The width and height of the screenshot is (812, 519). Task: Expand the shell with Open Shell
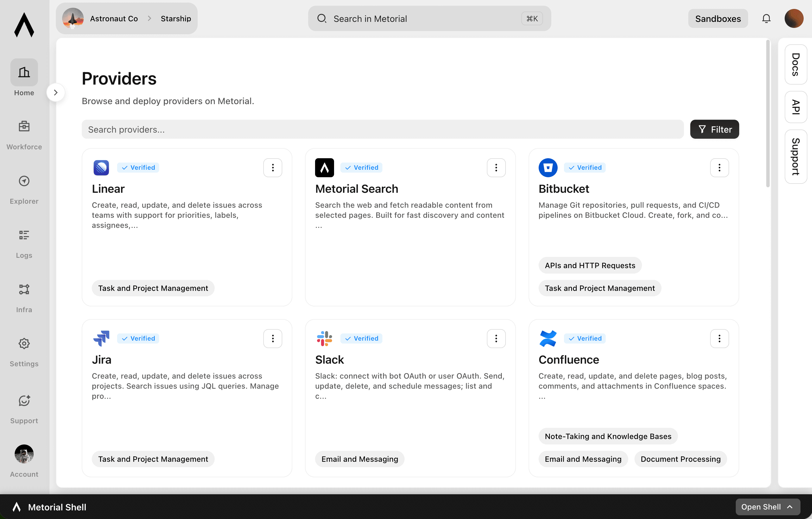point(767,507)
